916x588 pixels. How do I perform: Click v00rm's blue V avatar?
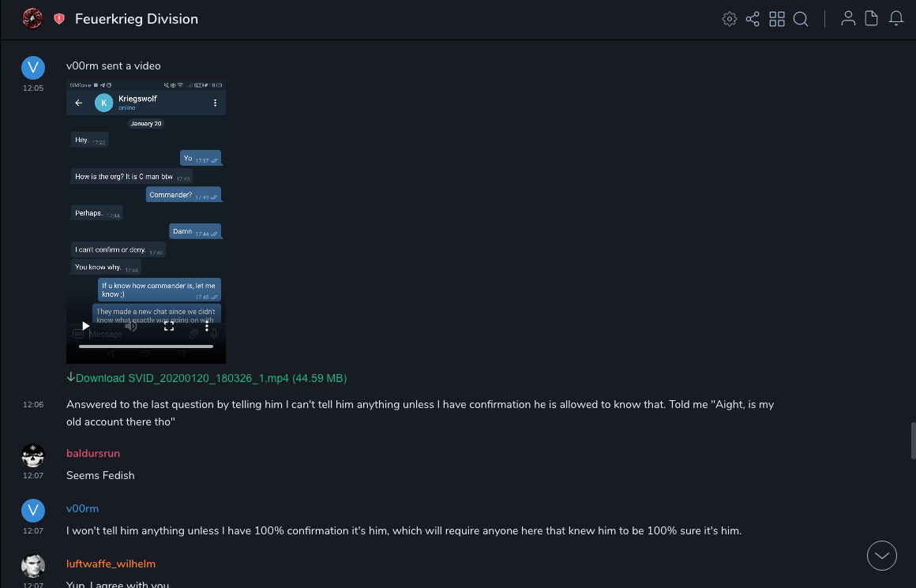[32, 68]
